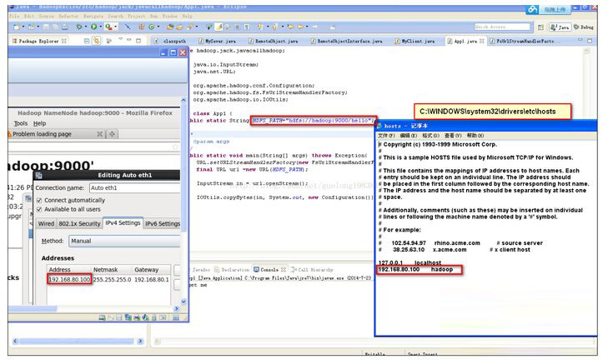Image resolution: width=603 pixels, height=364 pixels.
Task: Switch to the Debug perspective button
Action: (583, 27)
